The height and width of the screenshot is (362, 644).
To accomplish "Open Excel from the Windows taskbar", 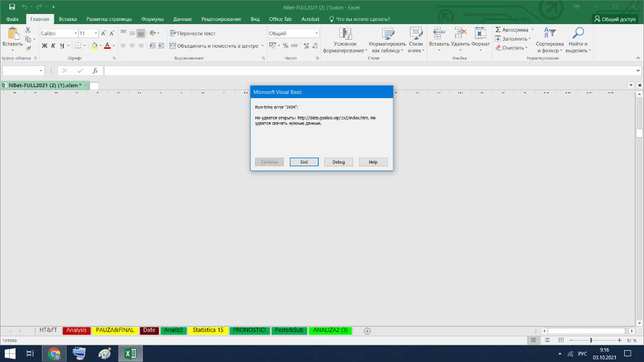I will point(130,353).
